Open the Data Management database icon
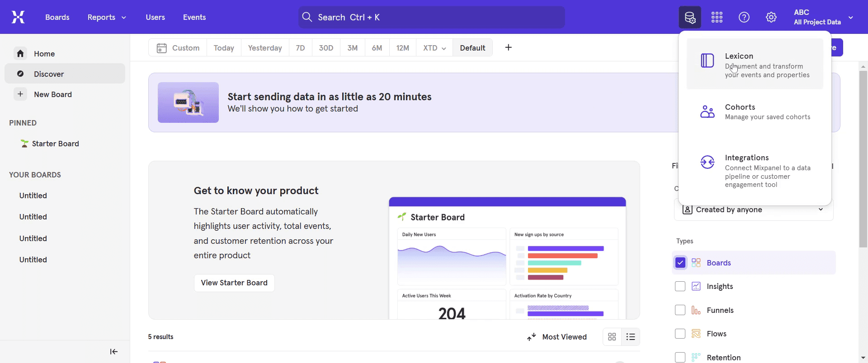The width and height of the screenshot is (868, 363). pos(690,17)
